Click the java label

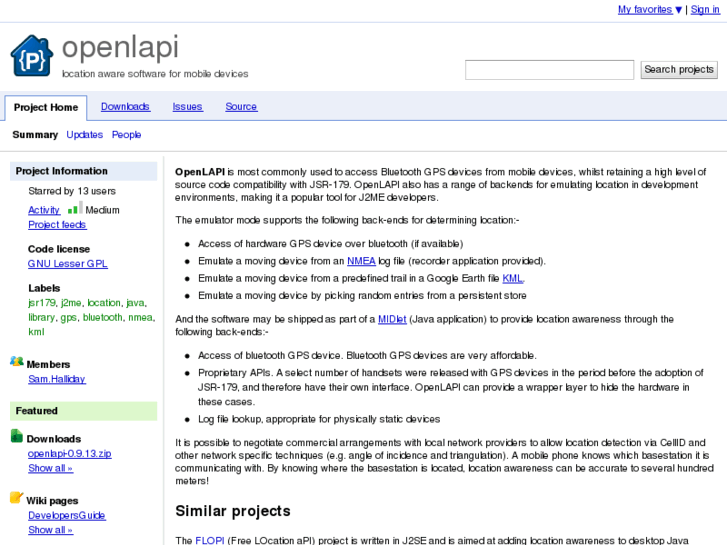click(x=135, y=303)
